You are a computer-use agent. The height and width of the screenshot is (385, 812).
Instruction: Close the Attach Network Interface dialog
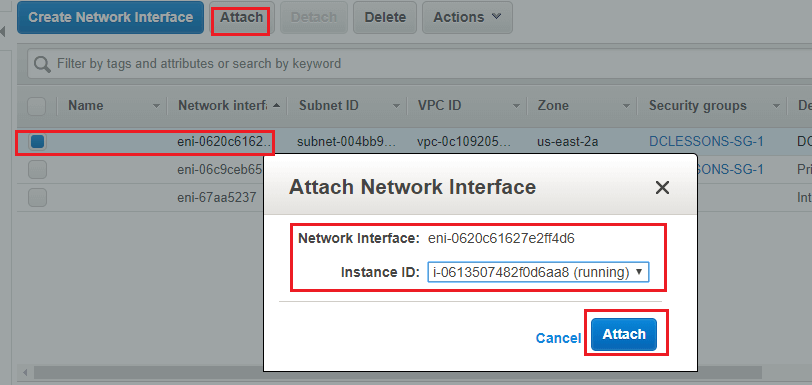662,188
